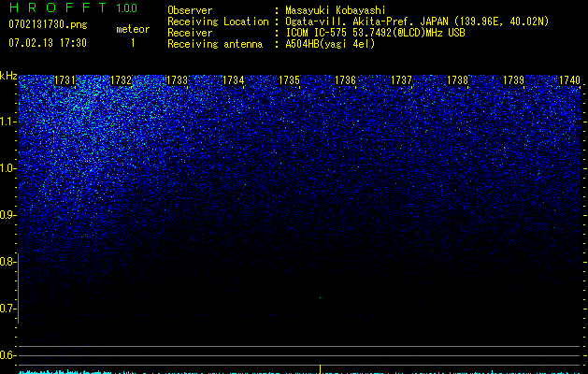
Task: Click the 'Observer' field label
Action: [x=190, y=10]
